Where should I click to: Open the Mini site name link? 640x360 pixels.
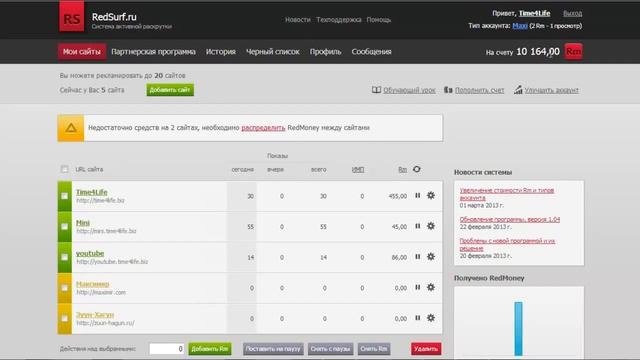coord(83,223)
